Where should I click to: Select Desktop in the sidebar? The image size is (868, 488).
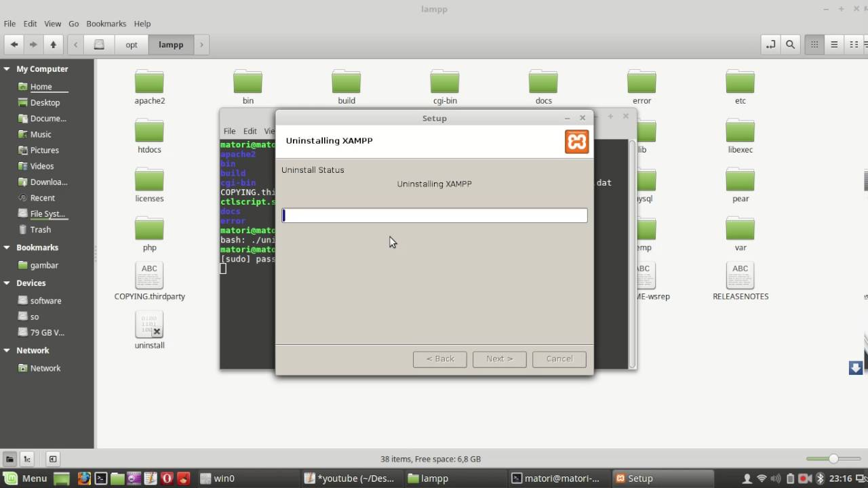point(45,102)
